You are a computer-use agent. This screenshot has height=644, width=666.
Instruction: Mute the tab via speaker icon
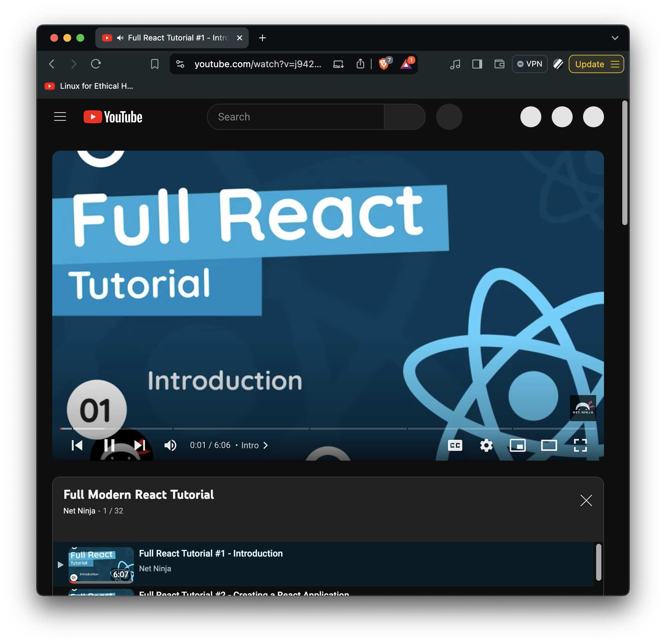[x=120, y=38]
